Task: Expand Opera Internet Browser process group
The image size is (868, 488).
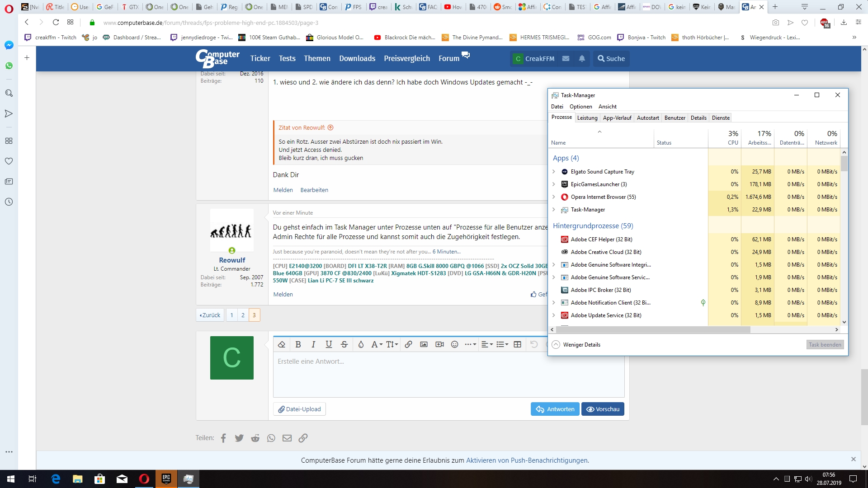Action: 554,197
